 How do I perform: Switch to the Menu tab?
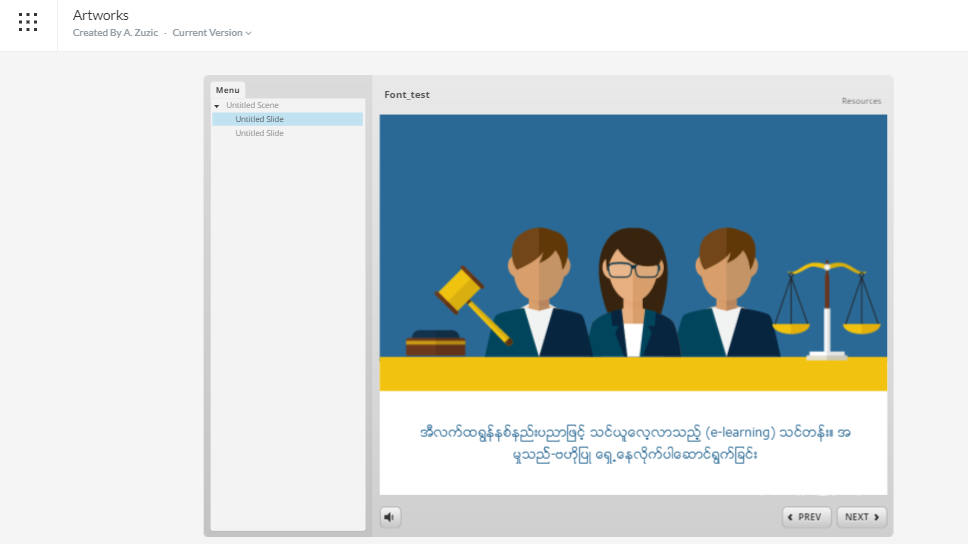click(227, 90)
